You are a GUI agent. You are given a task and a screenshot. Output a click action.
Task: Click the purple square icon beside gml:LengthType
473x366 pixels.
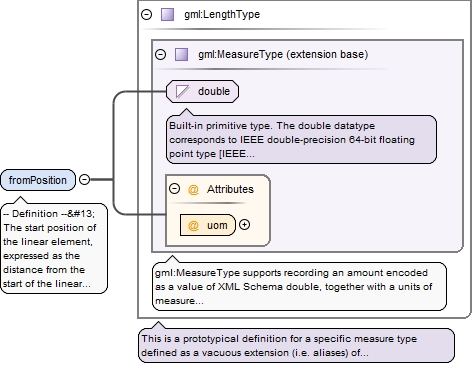(167, 15)
